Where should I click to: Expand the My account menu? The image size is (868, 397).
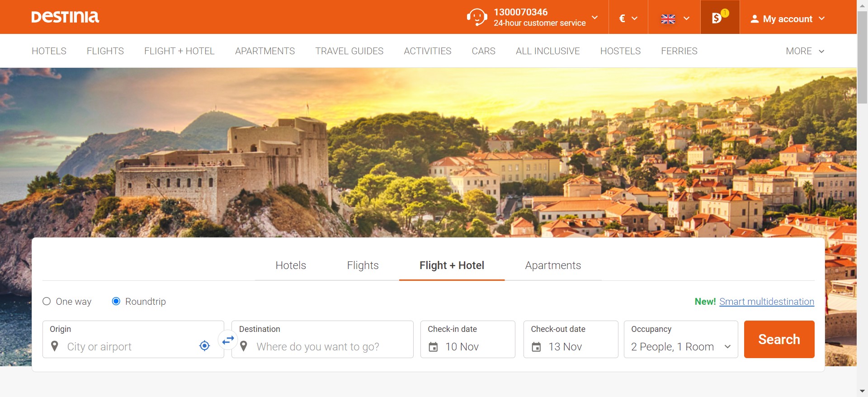788,19
